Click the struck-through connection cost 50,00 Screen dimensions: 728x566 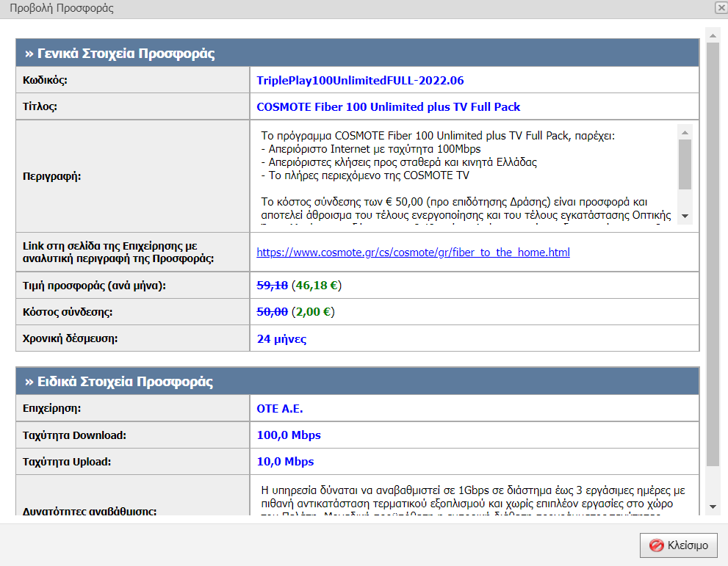272,312
